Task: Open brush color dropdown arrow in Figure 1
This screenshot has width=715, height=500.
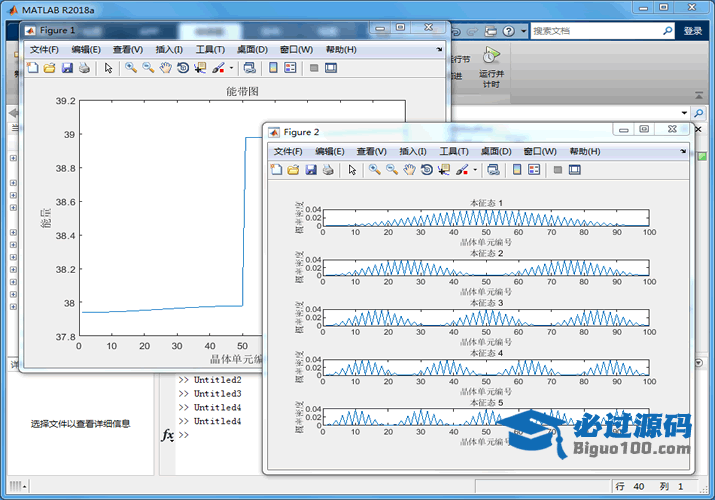Action: 231,68
